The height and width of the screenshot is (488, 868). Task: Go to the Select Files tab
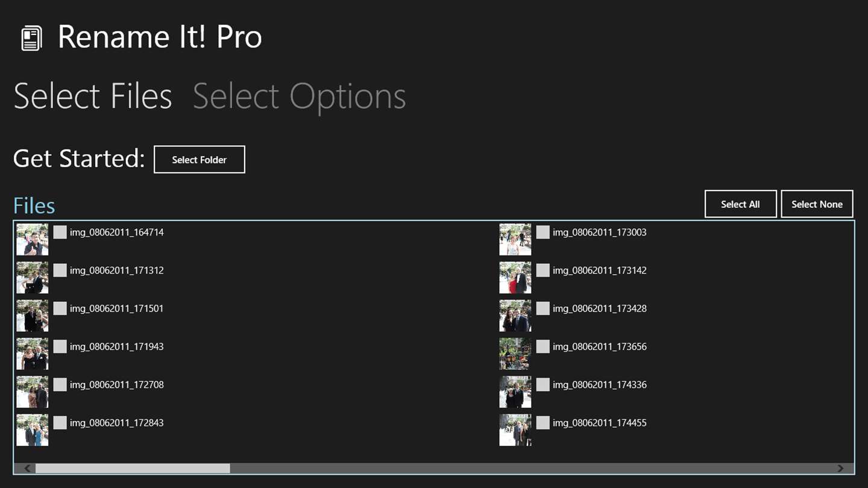(x=93, y=96)
